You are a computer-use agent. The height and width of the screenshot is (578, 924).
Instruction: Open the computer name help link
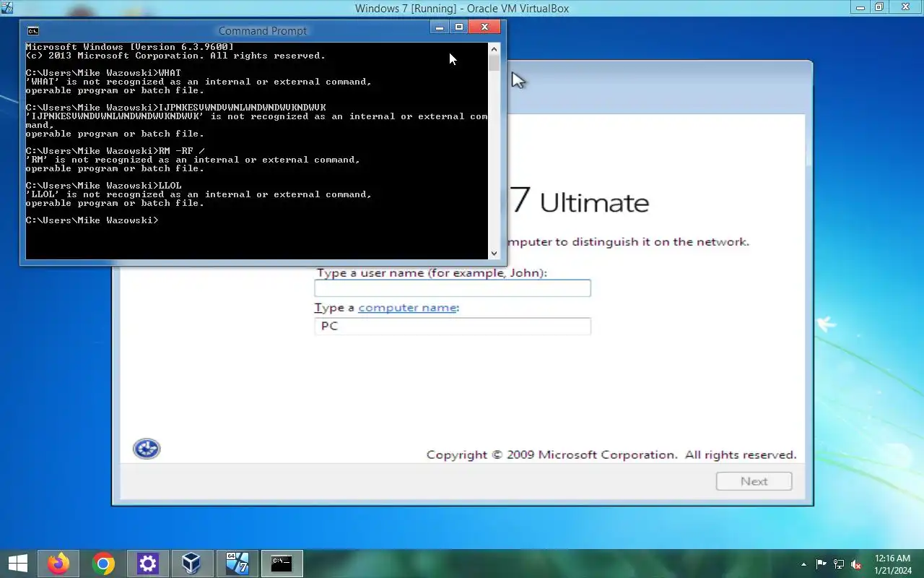pos(407,307)
